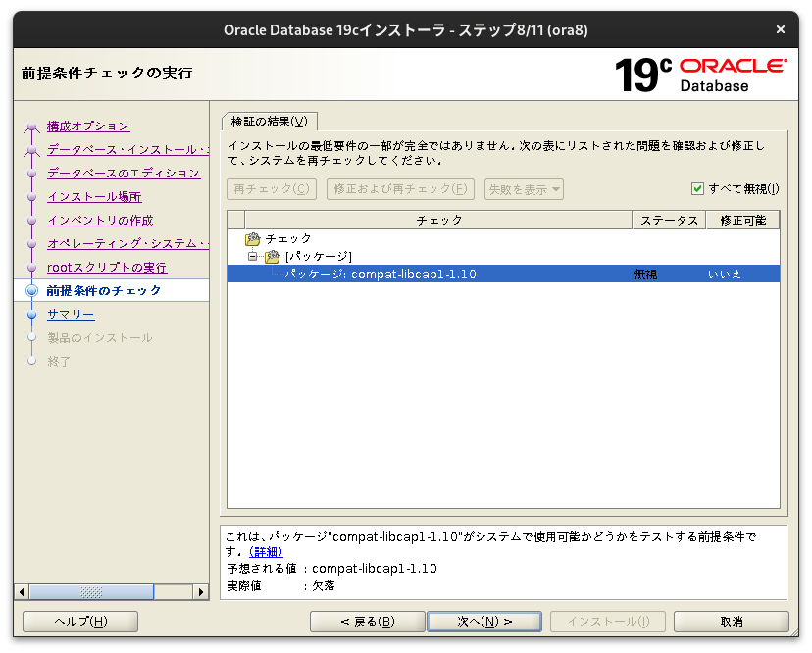
Task: Click the package icon beside [パッケージ] node
Action: tap(272, 256)
